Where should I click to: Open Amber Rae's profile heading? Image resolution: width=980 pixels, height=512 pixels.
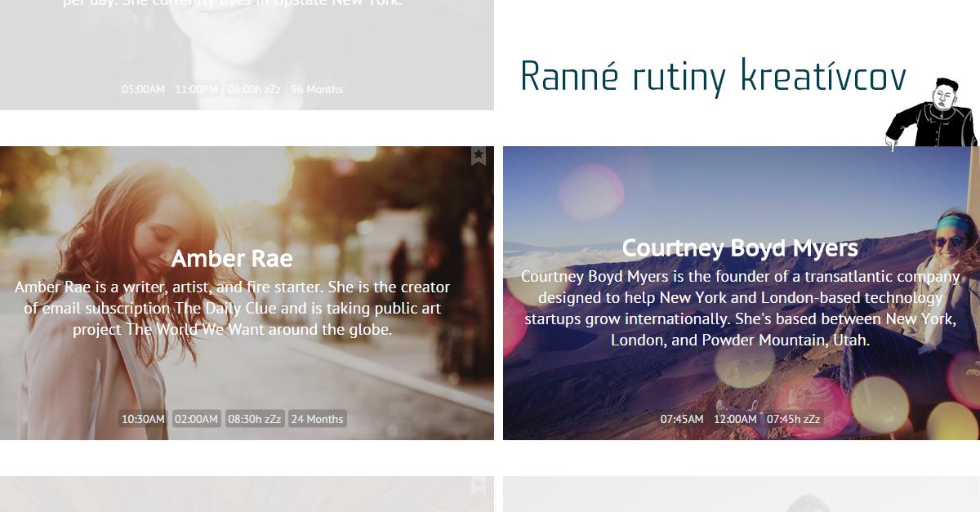[x=232, y=258]
